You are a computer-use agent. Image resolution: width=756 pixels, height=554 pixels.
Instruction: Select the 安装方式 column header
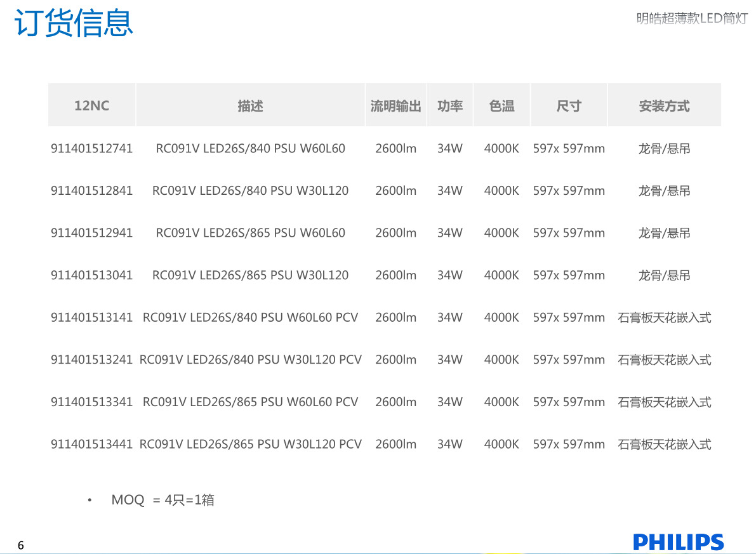(x=665, y=105)
